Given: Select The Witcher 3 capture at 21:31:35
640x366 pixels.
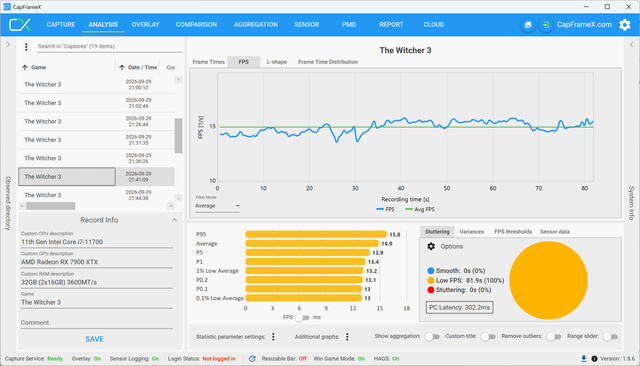Looking at the screenshot, I should 96,140.
